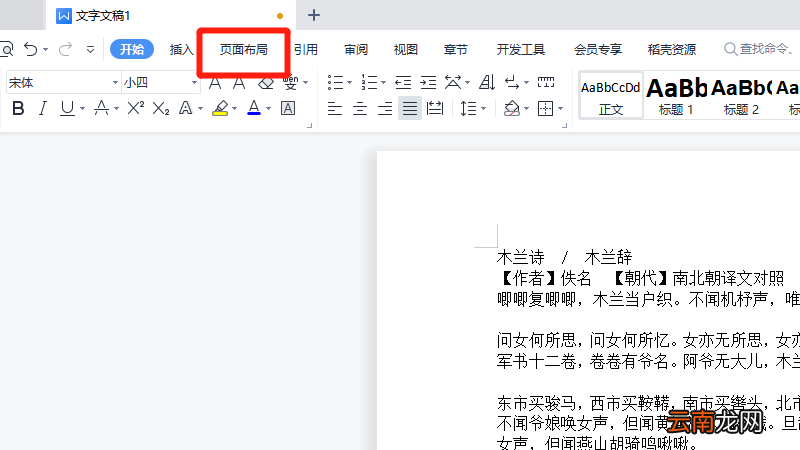
Task: Expand undo history dropdown arrow
Action: tap(45, 49)
